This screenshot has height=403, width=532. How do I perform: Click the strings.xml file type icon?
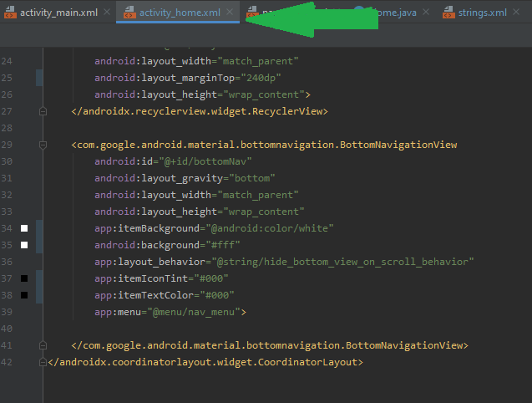coord(448,13)
